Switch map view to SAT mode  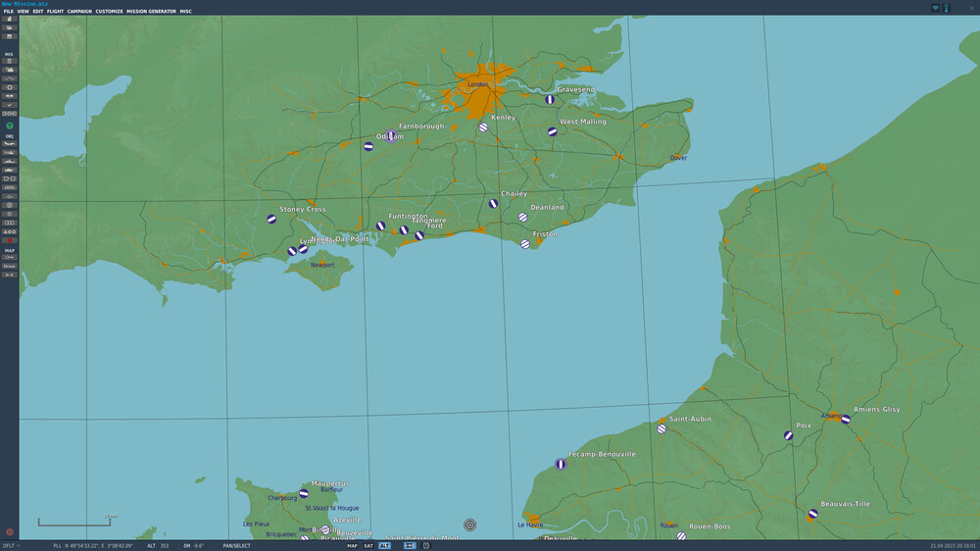pyautogui.click(x=368, y=545)
